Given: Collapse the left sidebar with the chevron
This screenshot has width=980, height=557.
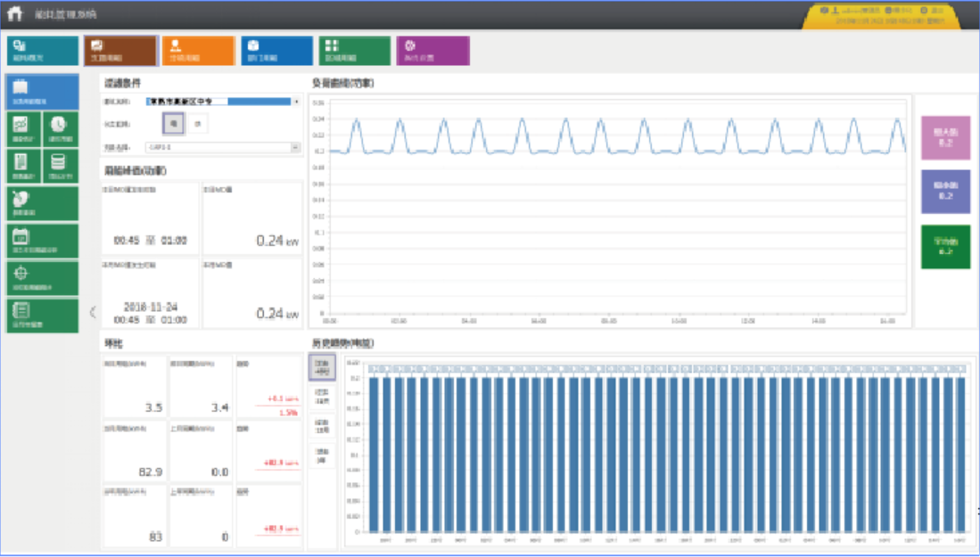Looking at the screenshot, I should coord(93,312).
